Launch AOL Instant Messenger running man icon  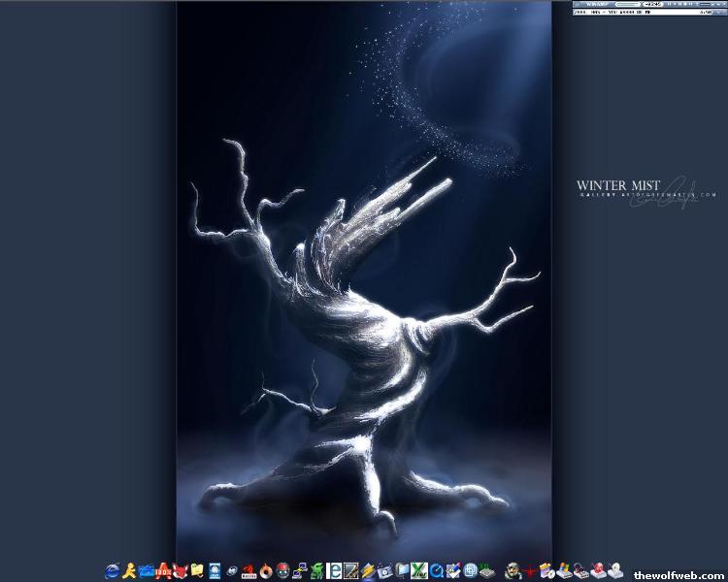point(128,570)
